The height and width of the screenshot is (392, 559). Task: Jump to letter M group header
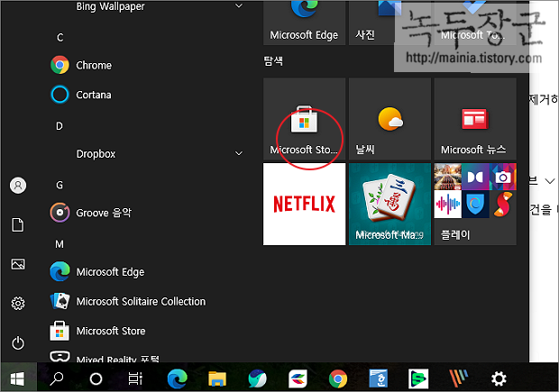[x=60, y=244]
